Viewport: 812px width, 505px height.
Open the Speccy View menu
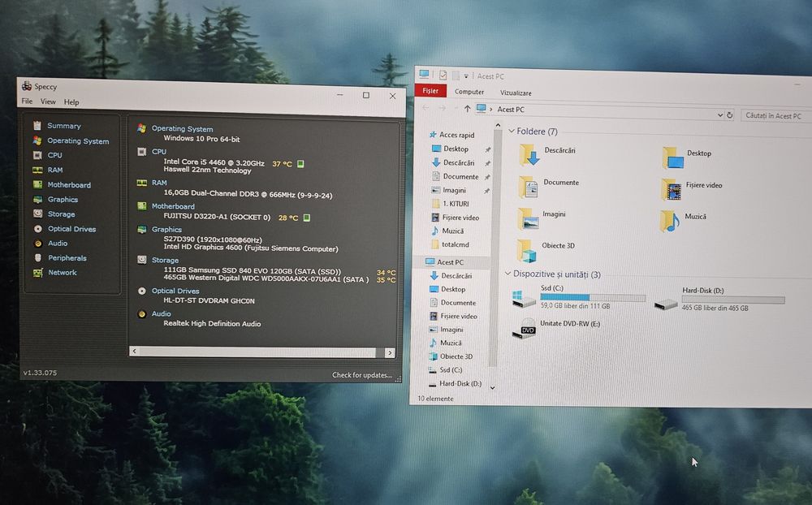(48, 101)
